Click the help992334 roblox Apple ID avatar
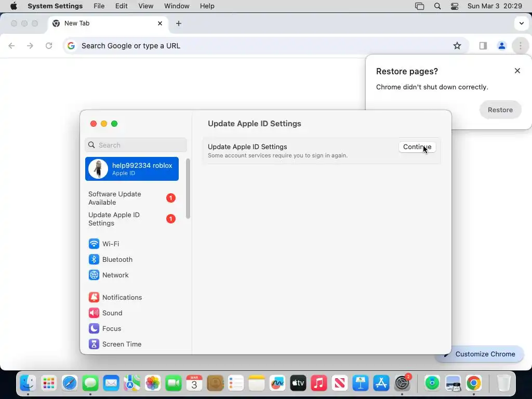The height and width of the screenshot is (399, 532). click(98, 169)
